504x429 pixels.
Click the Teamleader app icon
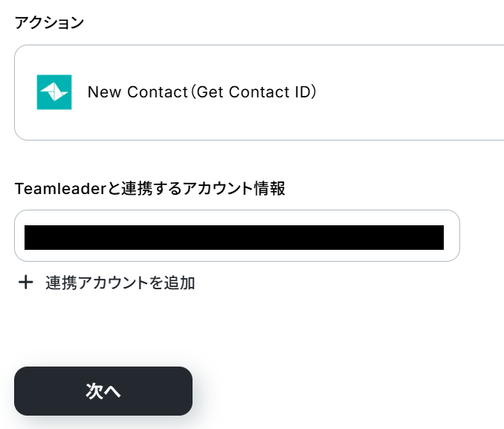click(x=54, y=92)
